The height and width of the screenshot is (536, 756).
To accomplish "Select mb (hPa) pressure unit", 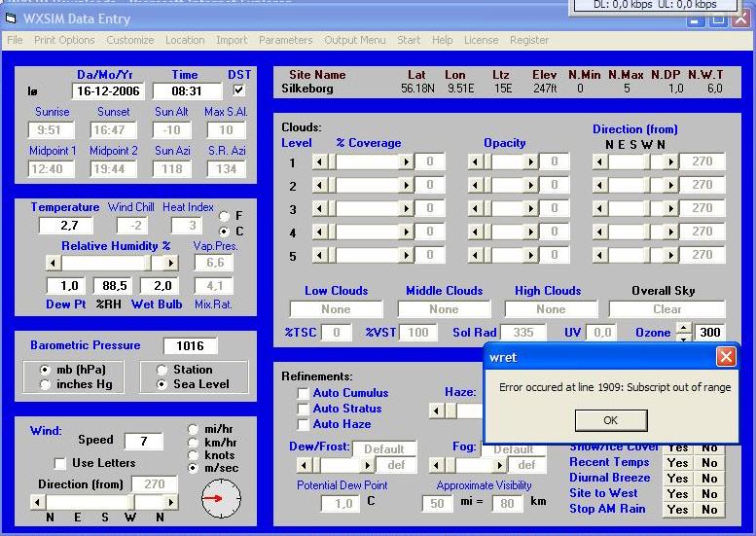I will [x=45, y=370].
